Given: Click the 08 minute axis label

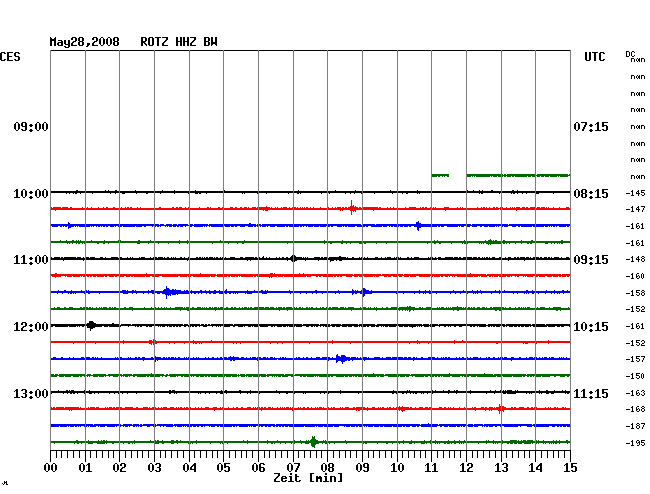Looking at the screenshot, I should [327, 468].
